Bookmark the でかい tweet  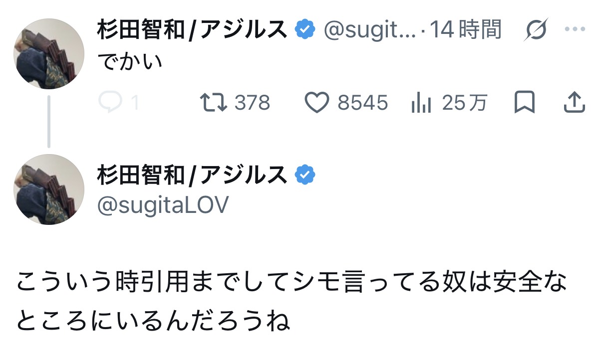coord(525,102)
